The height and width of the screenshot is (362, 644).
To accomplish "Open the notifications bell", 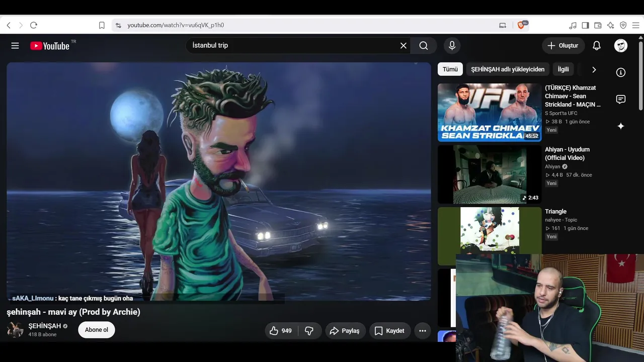I will (x=597, y=46).
